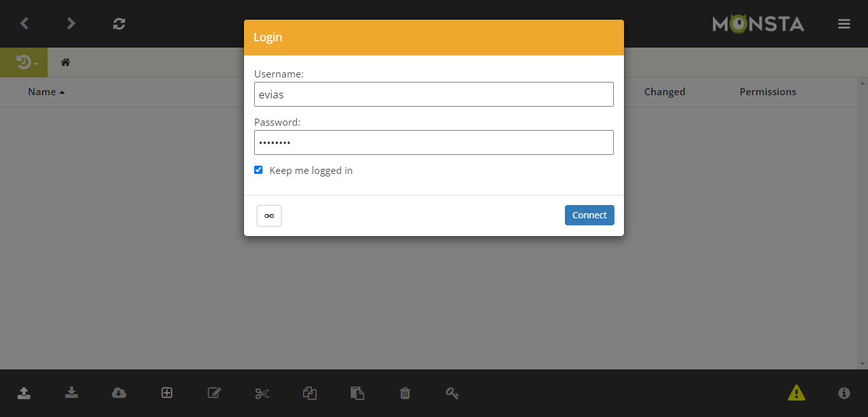Click the back navigation arrow
Screen dimensions: 868x417
[x=24, y=23]
